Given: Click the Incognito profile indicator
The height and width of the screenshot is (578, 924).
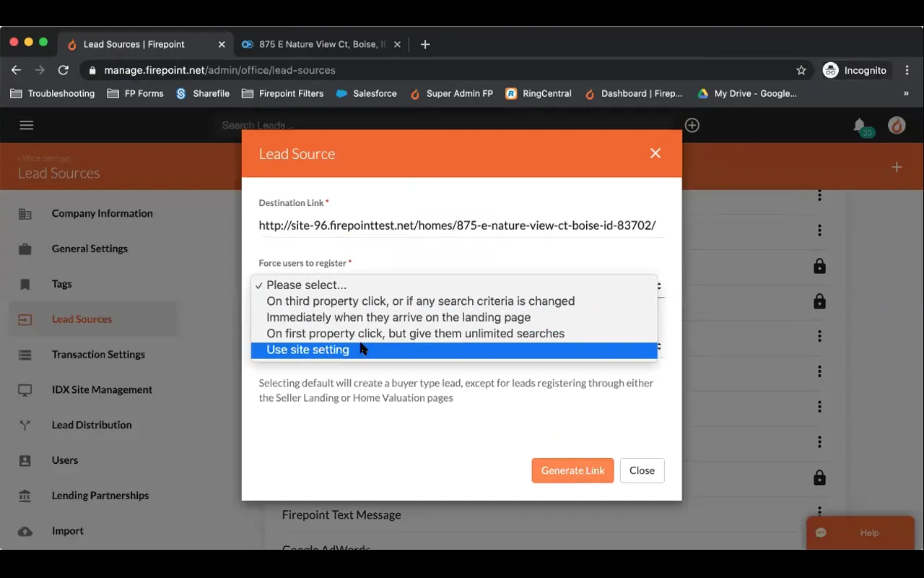Looking at the screenshot, I should [856, 70].
